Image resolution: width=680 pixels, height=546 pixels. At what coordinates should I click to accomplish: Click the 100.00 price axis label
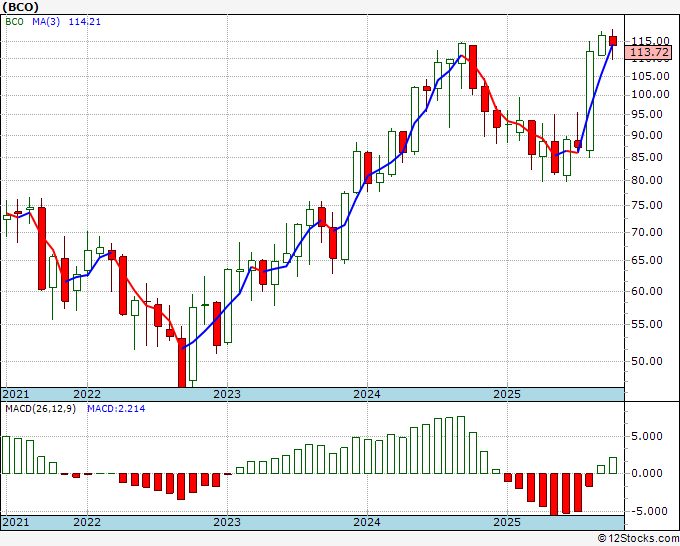click(650, 95)
